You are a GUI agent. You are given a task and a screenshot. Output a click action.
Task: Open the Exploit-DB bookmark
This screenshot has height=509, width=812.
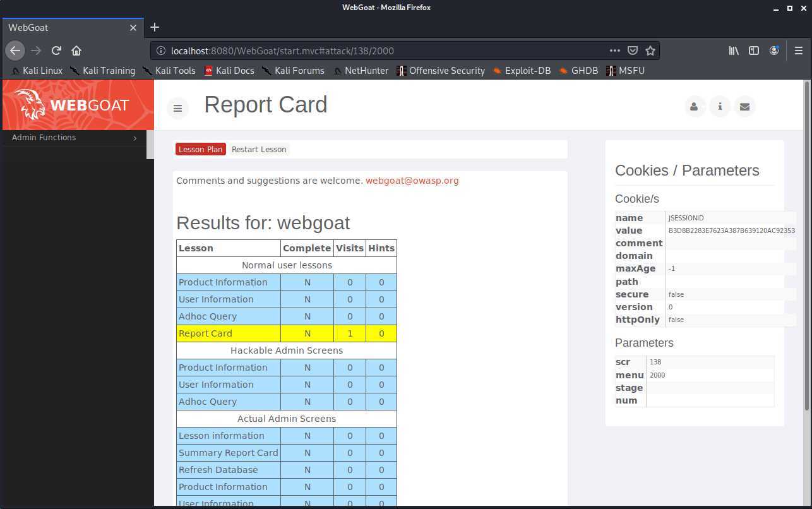[522, 71]
